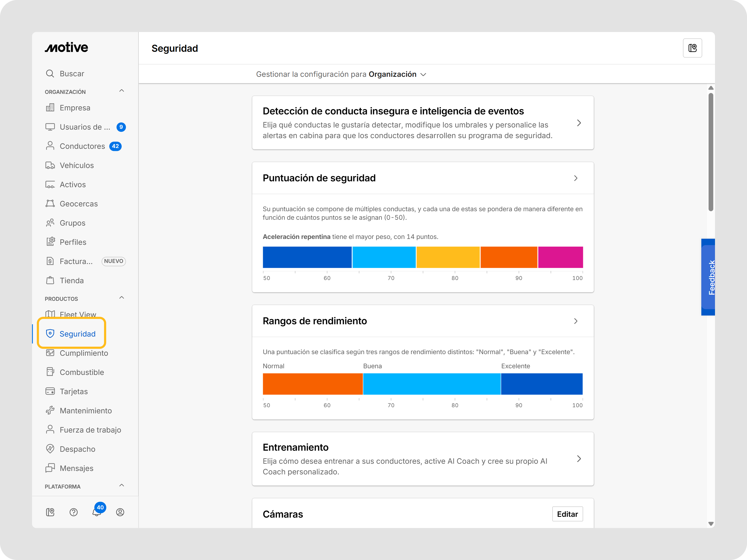This screenshot has width=747, height=560.
Task: Open Vehículos from the sidebar
Action: (77, 165)
